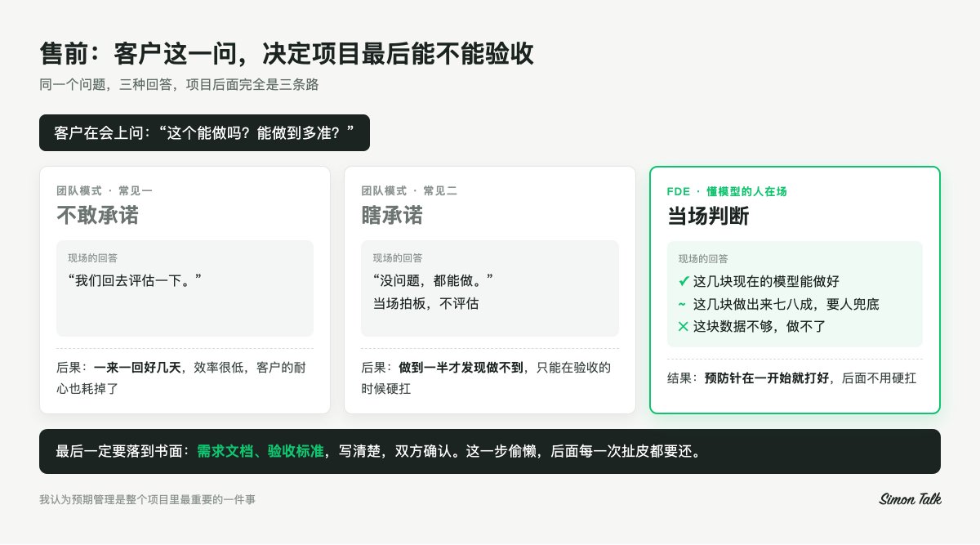Click line '这块数据不够，做不了'
This screenshot has width=980, height=545.
click(760, 326)
